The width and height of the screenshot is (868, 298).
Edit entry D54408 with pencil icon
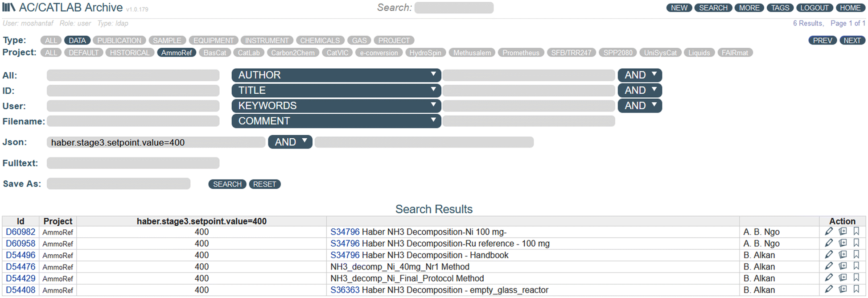click(x=829, y=289)
